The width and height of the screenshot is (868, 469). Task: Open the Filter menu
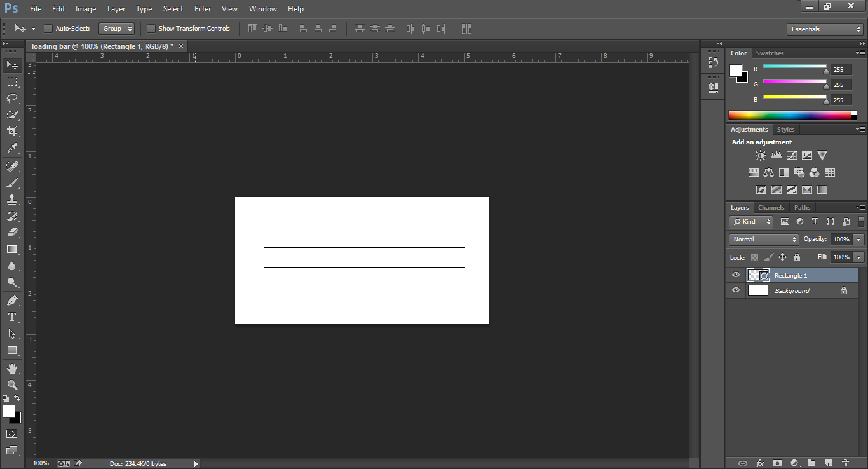pos(202,8)
